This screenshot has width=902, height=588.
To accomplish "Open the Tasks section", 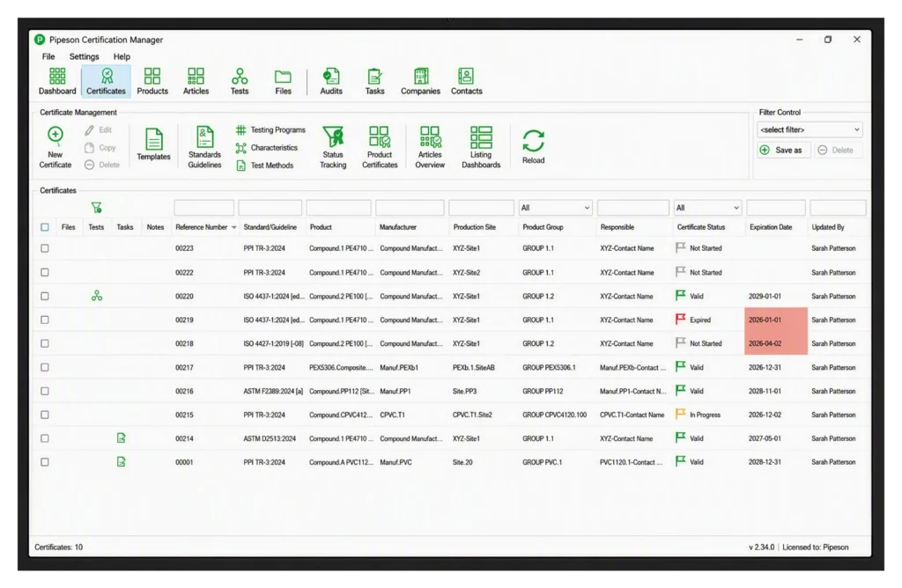I will (x=374, y=81).
